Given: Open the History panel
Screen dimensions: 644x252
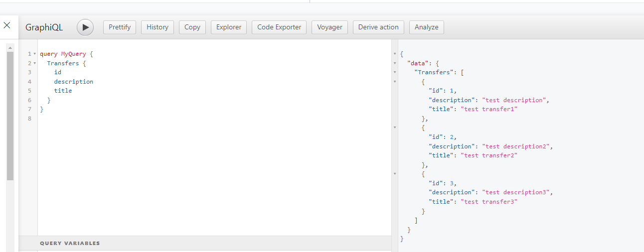Looking at the screenshot, I should (158, 27).
